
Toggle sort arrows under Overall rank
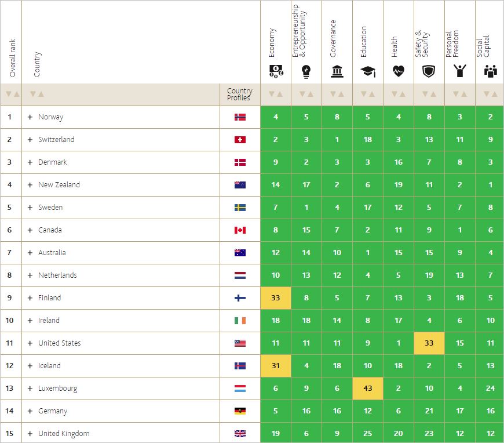point(11,94)
